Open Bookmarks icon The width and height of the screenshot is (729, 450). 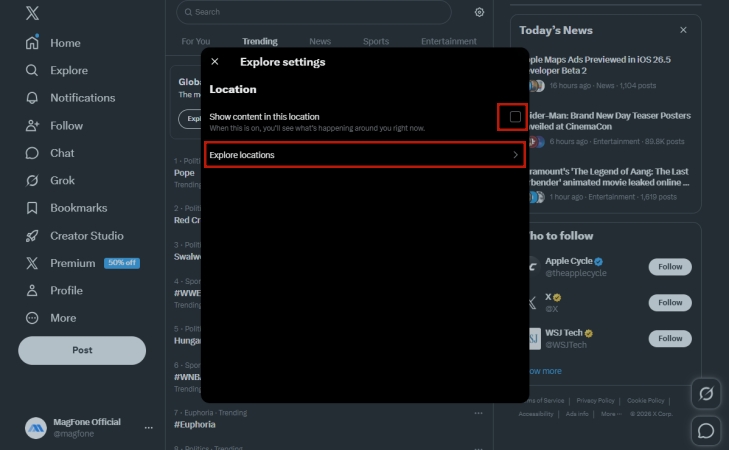32,208
